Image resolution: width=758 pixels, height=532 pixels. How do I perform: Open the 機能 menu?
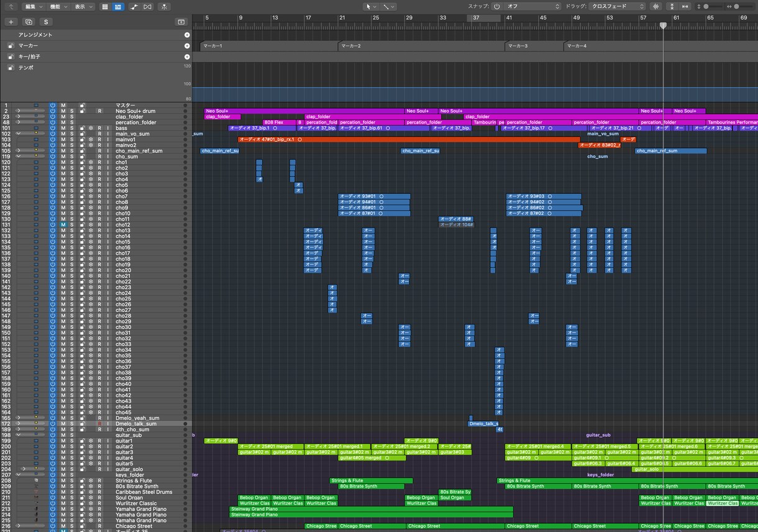58,6
